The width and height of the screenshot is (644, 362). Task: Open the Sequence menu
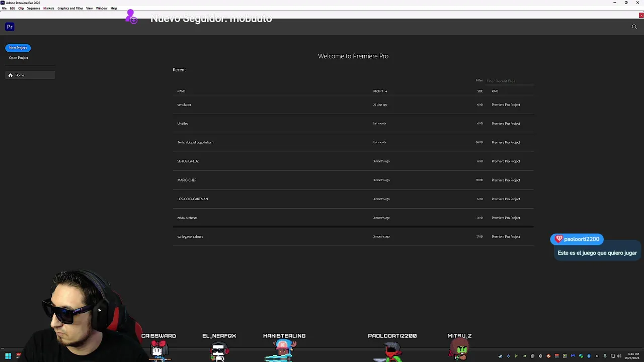coord(33,9)
